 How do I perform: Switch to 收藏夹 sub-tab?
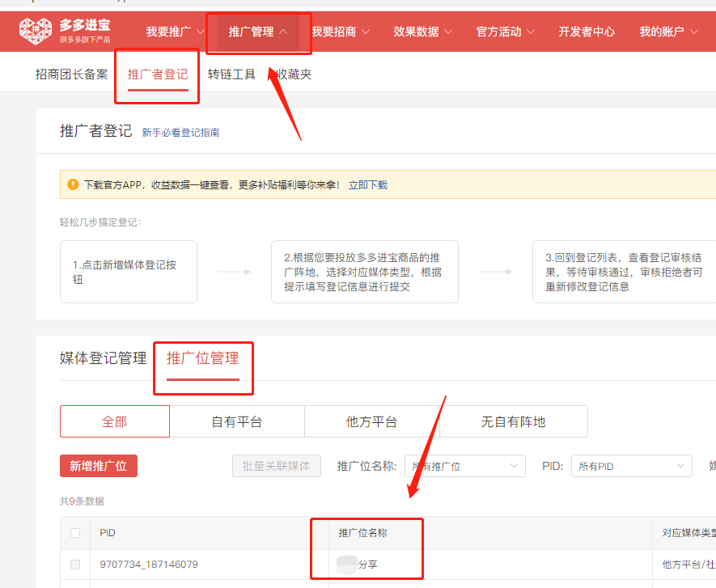(294, 74)
